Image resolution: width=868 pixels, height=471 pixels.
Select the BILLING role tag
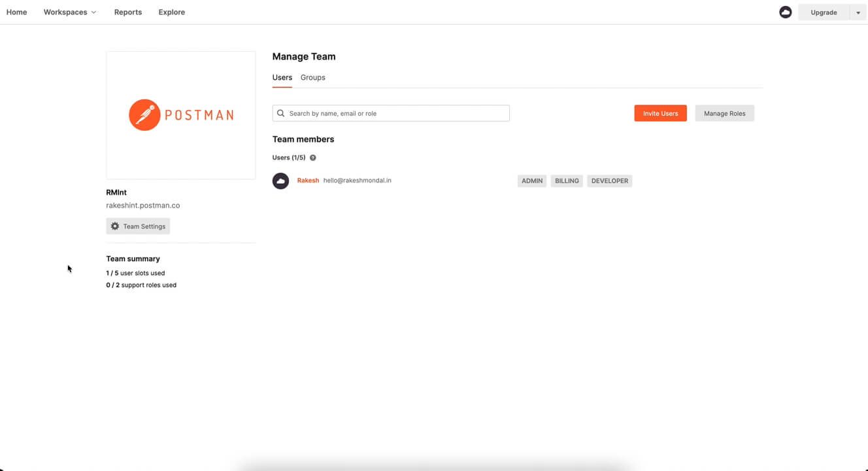point(566,181)
